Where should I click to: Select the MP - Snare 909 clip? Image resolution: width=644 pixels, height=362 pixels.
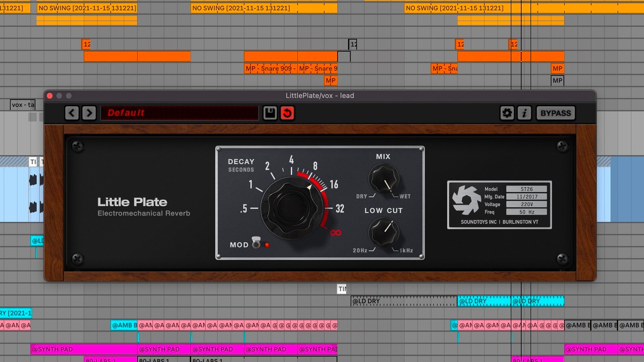[x=271, y=68]
